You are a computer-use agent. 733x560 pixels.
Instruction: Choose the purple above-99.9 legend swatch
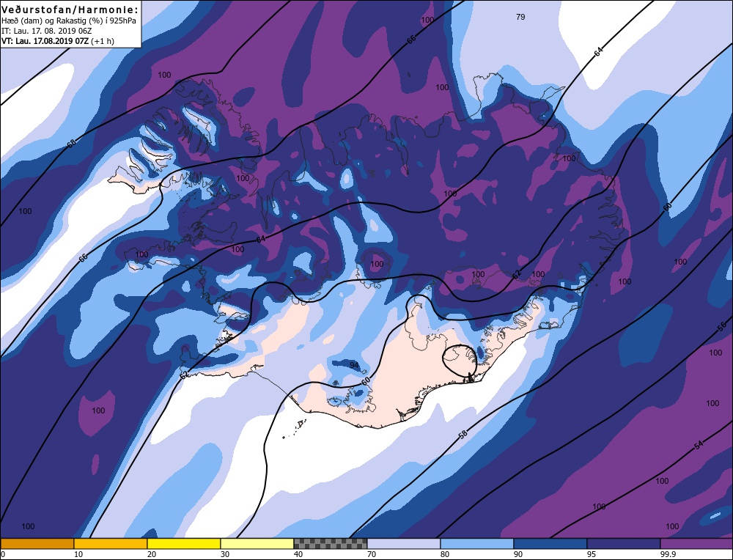(x=696, y=543)
